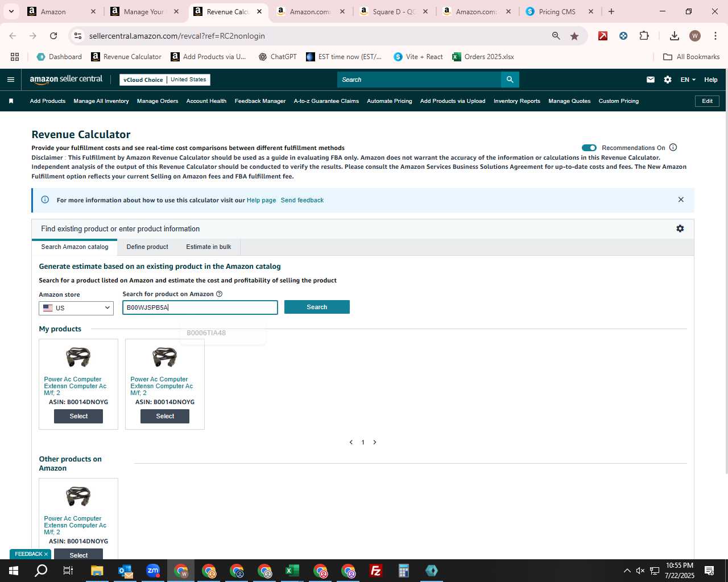Click the search magnifier button in header
The height and width of the screenshot is (582, 728).
[x=510, y=80]
